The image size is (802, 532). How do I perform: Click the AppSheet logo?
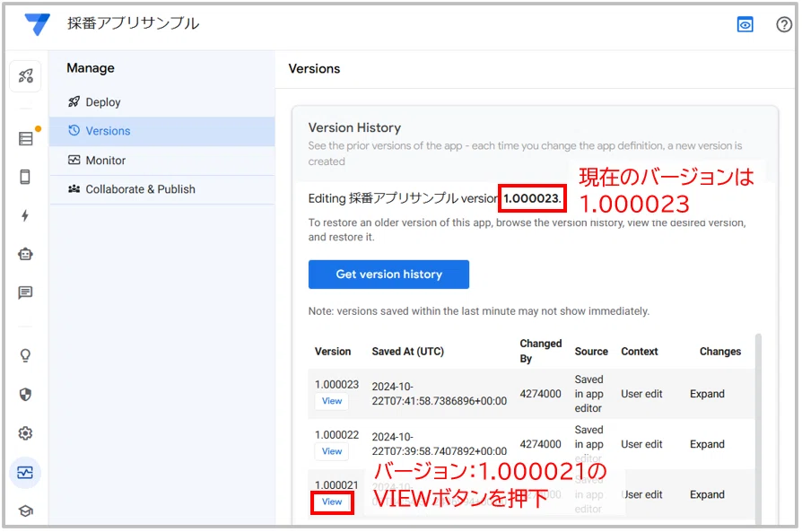tap(38, 23)
